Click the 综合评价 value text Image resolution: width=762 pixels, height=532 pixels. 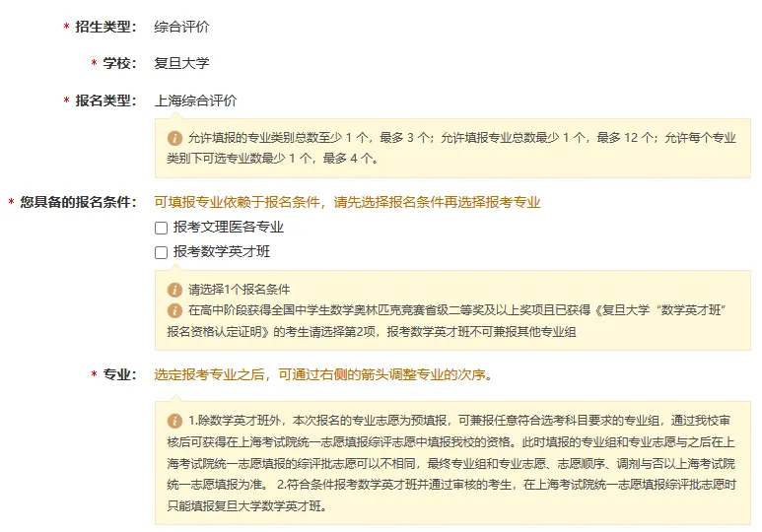pyautogui.click(x=181, y=27)
